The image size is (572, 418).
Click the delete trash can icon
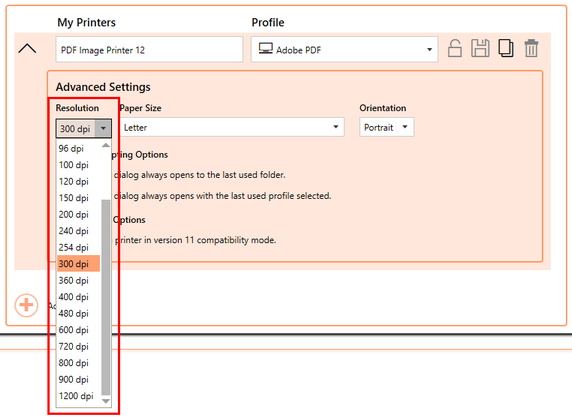tap(531, 48)
